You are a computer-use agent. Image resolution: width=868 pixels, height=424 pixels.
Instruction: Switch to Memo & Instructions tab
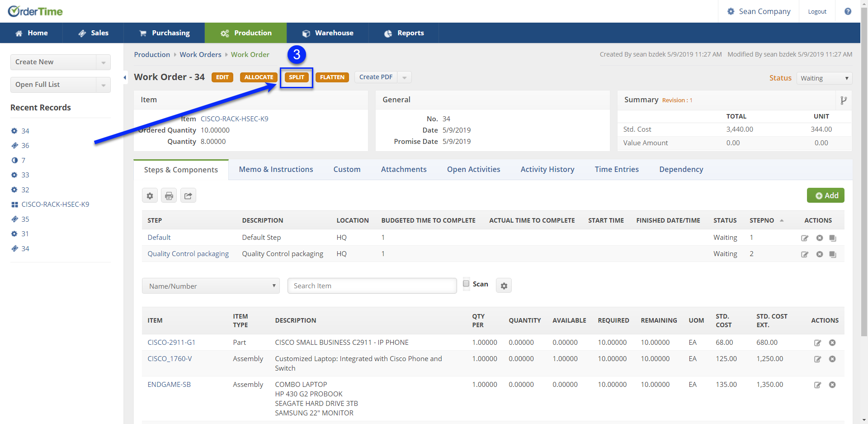(276, 169)
